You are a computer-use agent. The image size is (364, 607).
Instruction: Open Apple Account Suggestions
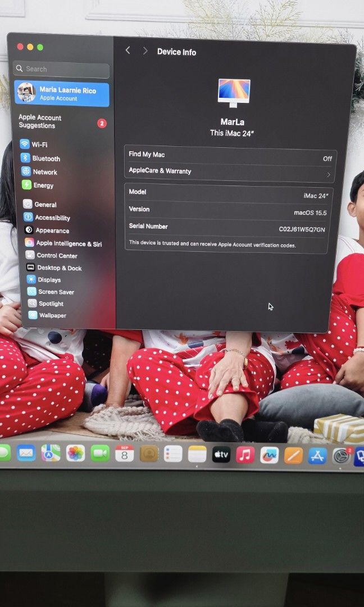(x=62, y=121)
